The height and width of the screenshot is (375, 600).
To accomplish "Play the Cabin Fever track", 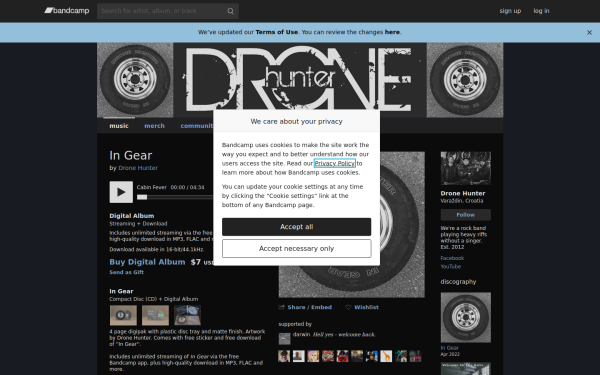I will click(121, 192).
